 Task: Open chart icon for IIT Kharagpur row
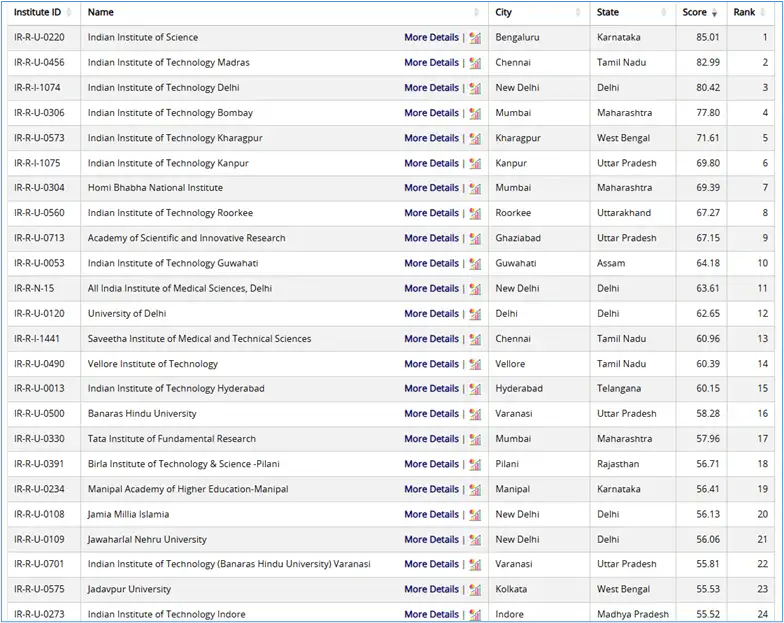tap(475, 138)
